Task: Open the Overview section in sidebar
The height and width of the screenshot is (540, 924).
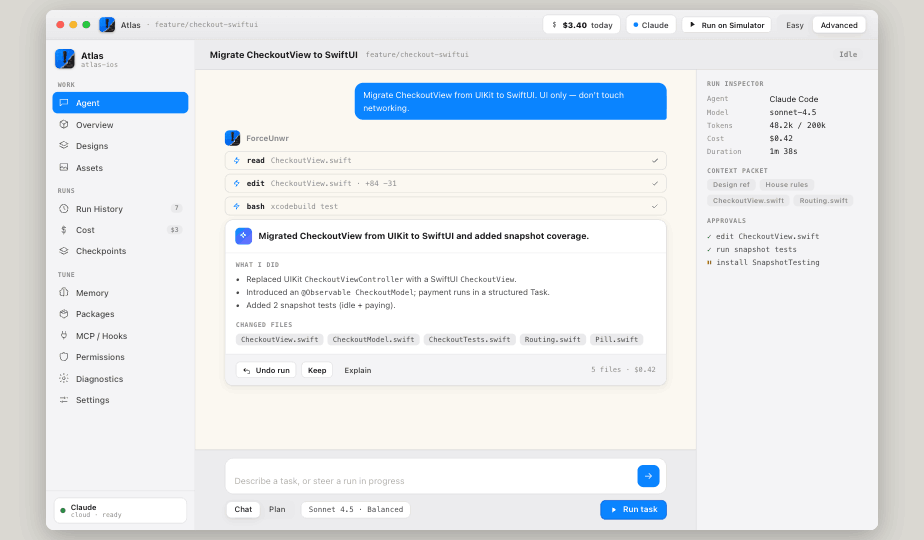Action: coord(120,125)
